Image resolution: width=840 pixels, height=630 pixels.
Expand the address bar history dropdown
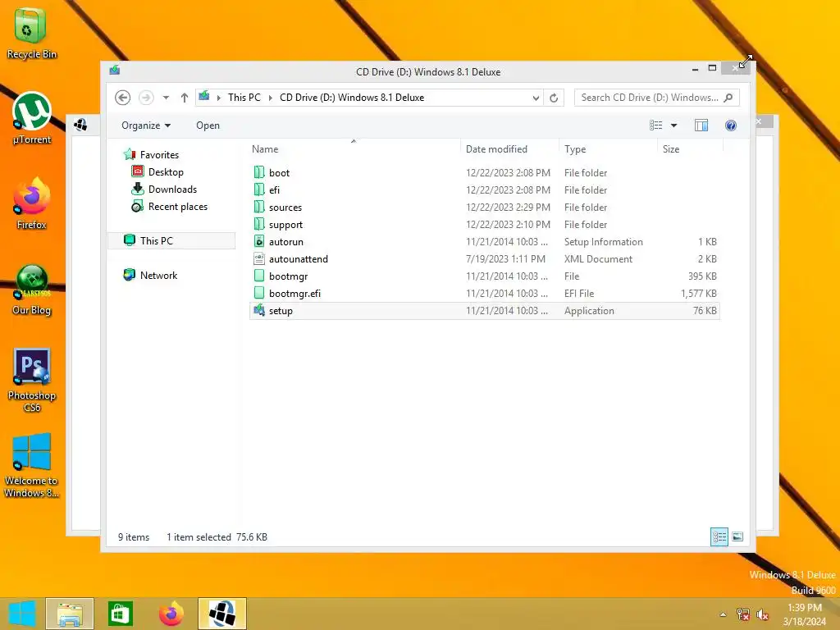(536, 98)
